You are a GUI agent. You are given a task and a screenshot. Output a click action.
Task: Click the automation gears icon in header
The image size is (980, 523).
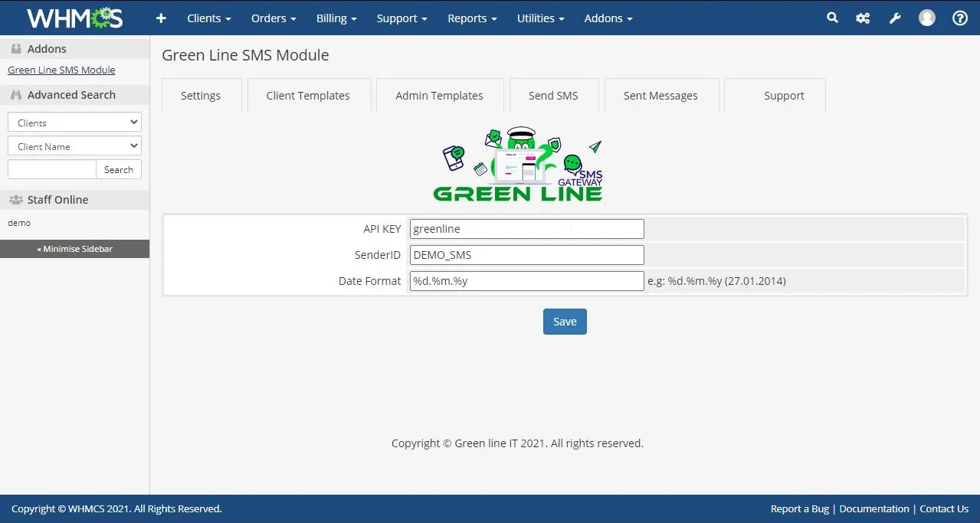point(863,18)
